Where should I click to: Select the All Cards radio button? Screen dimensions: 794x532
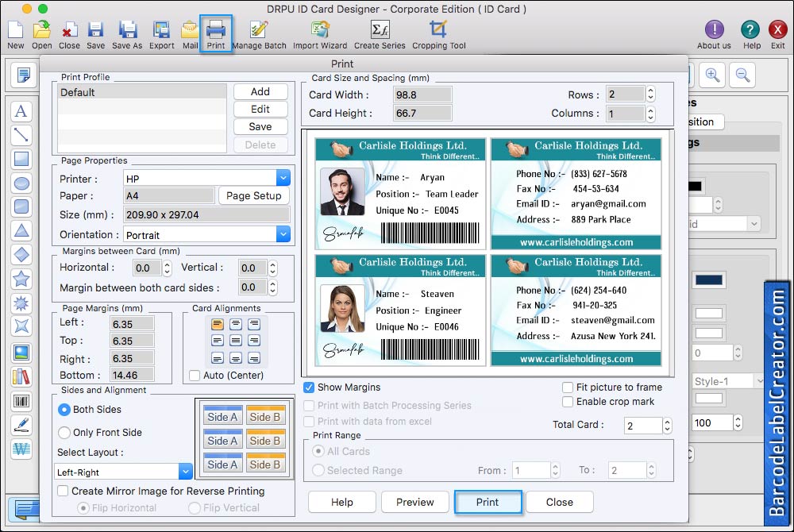click(x=318, y=451)
